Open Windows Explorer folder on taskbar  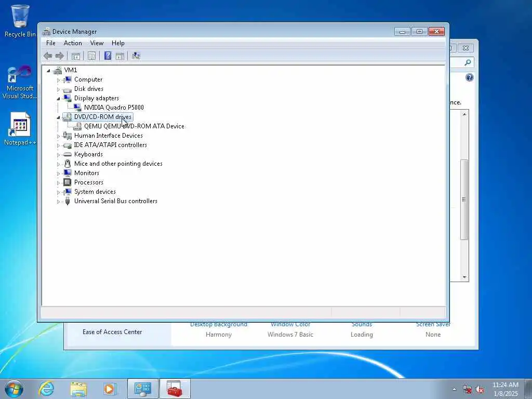(79, 389)
